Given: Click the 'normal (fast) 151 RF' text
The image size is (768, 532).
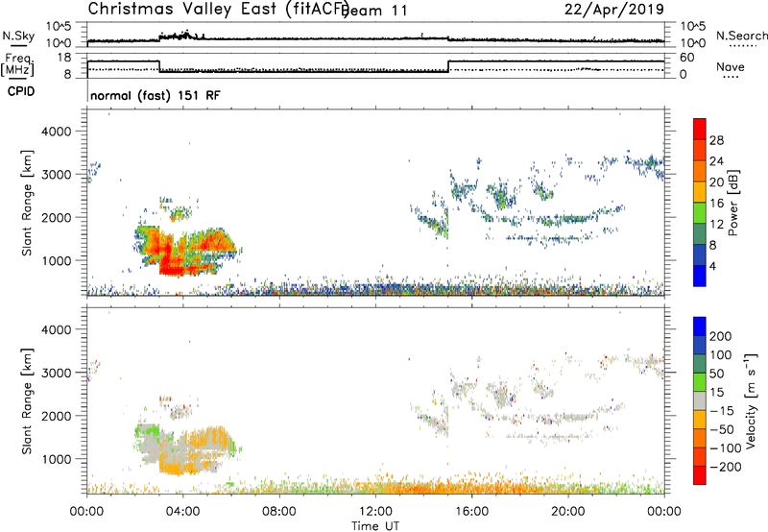Looking at the screenshot, I should click(x=156, y=95).
